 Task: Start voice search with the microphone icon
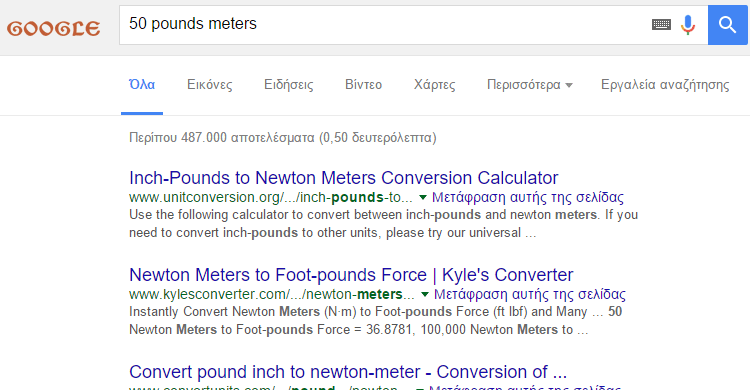click(x=688, y=25)
